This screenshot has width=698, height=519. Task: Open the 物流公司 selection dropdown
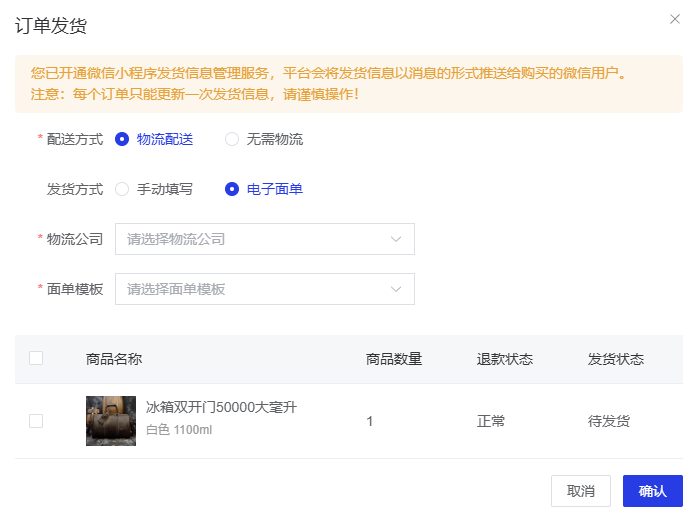tap(255, 239)
